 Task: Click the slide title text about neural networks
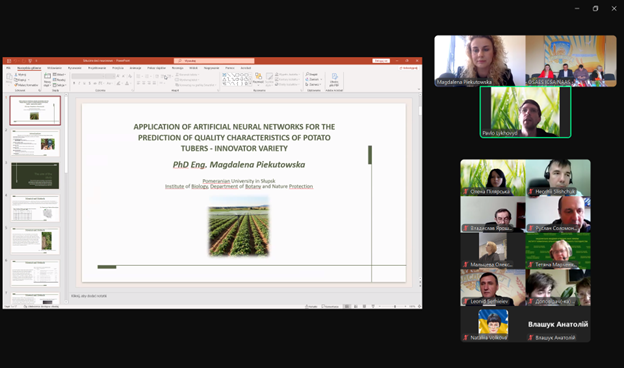click(234, 138)
